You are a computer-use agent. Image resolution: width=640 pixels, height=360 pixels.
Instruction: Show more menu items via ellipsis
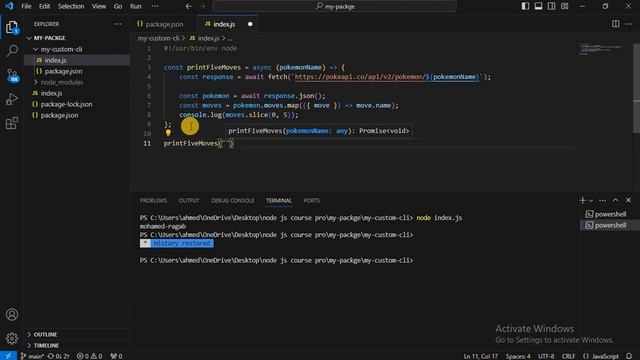[x=155, y=6]
